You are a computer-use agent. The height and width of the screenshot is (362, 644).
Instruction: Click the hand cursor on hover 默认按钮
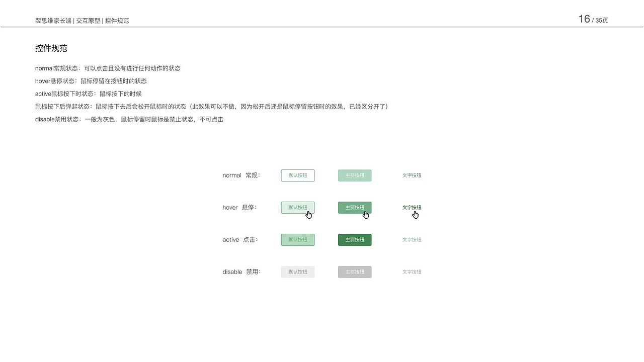click(309, 215)
